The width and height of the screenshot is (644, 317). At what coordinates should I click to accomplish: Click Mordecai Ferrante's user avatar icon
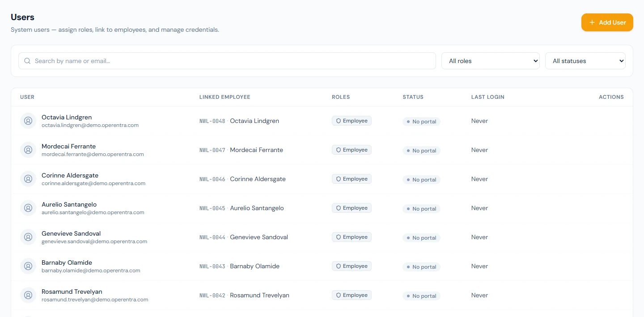pyautogui.click(x=28, y=150)
